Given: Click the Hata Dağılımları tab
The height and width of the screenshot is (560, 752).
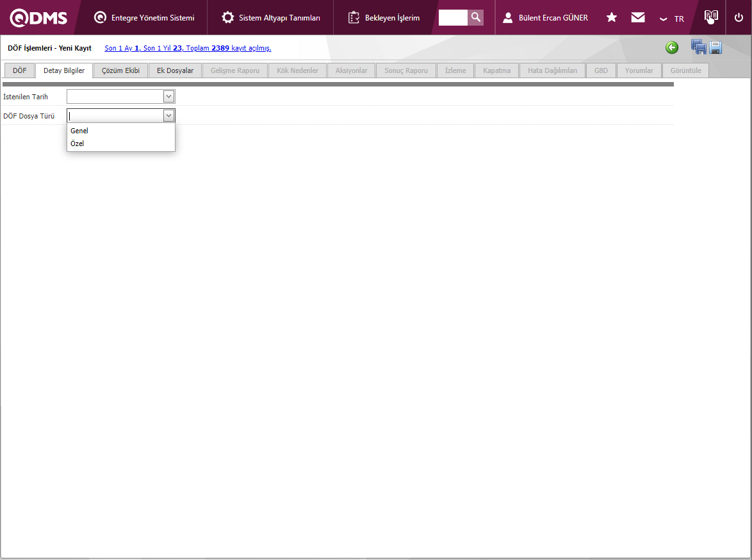Looking at the screenshot, I should pyautogui.click(x=553, y=70).
